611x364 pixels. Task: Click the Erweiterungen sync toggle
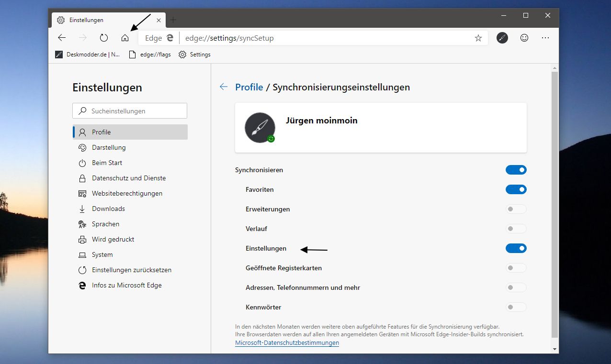516,209
